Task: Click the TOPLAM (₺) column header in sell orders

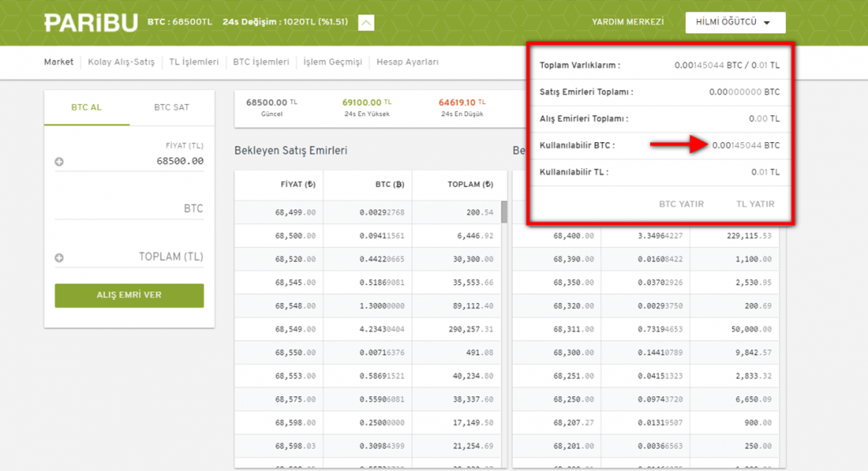Action: click(471, 184)
